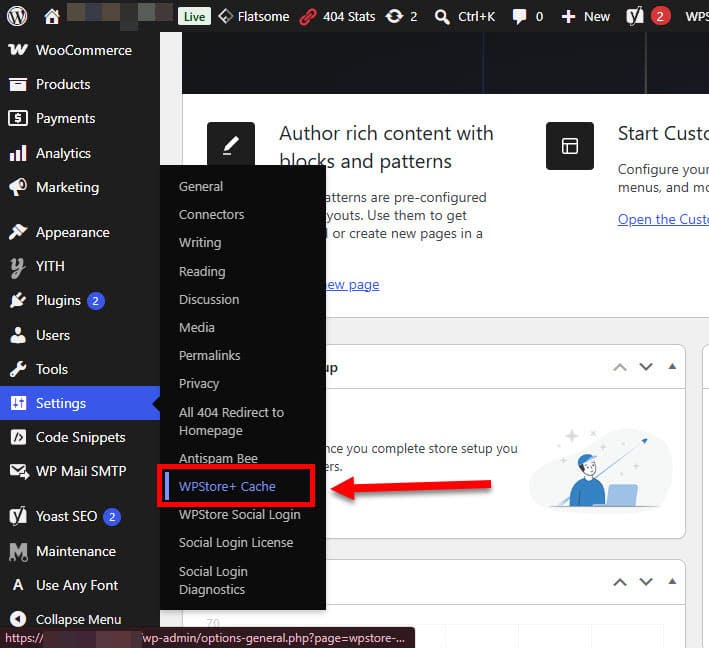The image size is (709, 648).
Task: Open the site home icon
Action: (52, 16)
